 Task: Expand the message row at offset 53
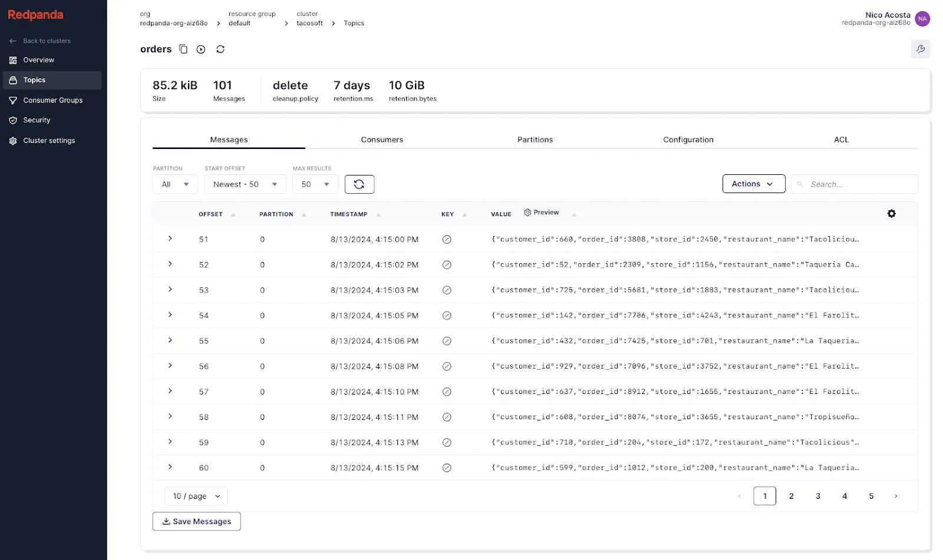pos(170,289)
